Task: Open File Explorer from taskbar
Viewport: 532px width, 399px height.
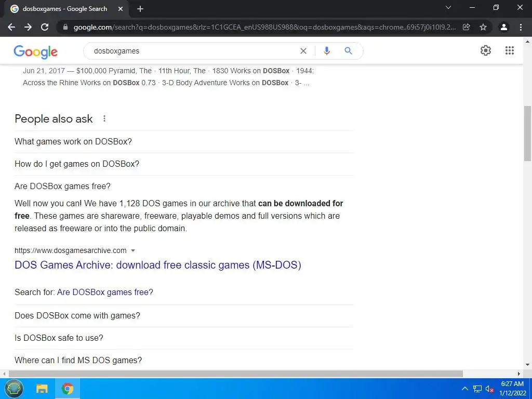Action: click(x=42, y=389)
